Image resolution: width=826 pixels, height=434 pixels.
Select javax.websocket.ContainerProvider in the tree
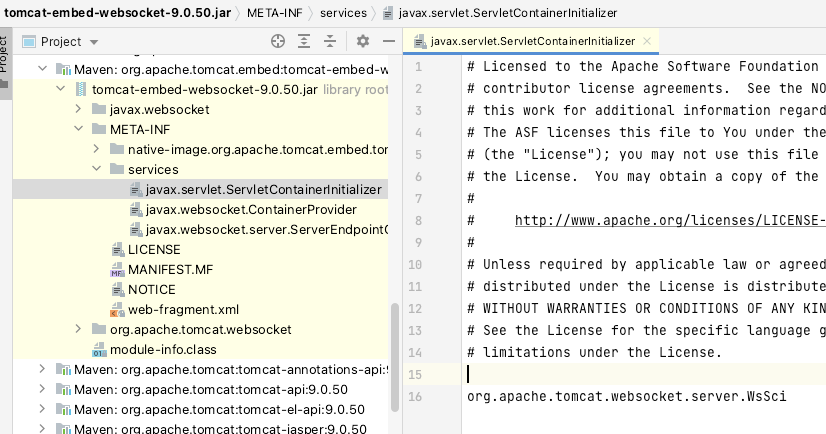(250, 210)
